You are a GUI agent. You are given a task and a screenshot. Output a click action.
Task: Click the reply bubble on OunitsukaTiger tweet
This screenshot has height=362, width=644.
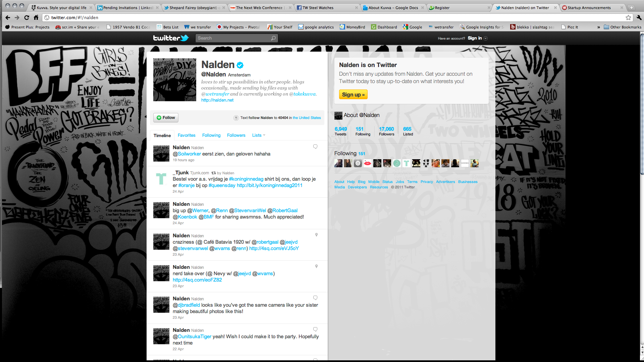click(x=315, y=329)
